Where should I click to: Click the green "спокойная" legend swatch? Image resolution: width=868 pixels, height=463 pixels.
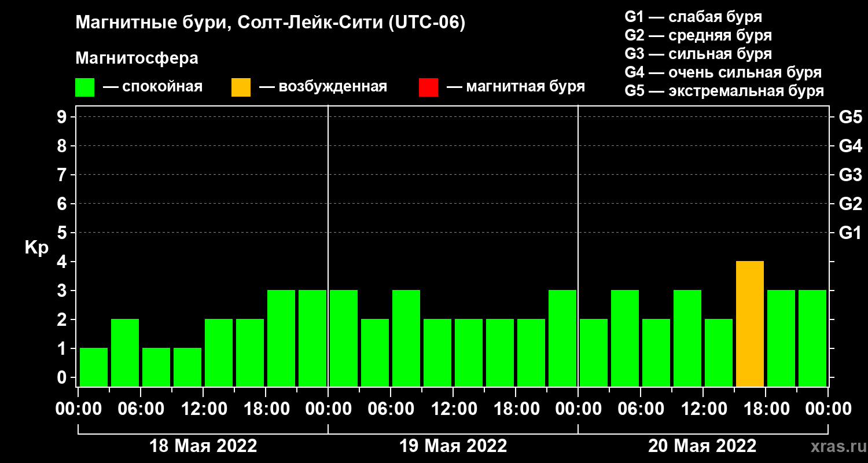(84, 87)
